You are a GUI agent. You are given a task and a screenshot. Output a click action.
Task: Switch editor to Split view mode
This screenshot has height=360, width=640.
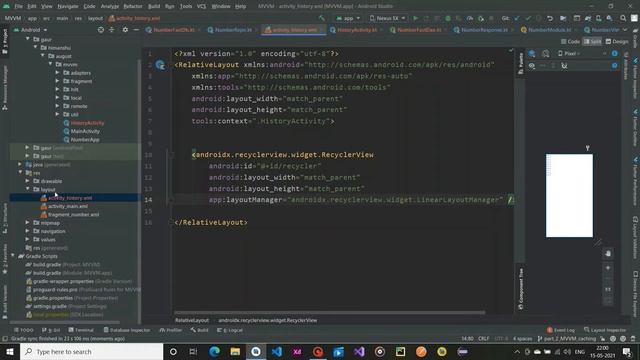pyautogui.click(x=592, y=41)
